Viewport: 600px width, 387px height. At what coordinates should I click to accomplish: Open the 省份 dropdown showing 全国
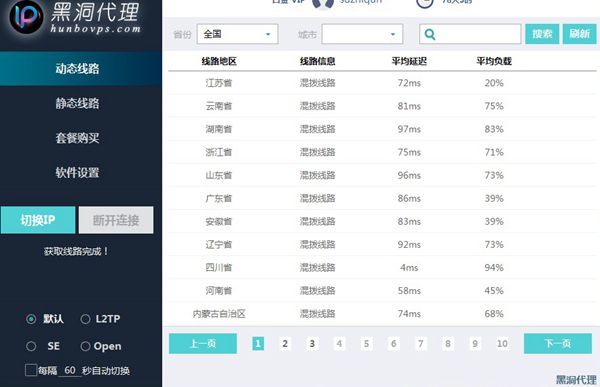(237, 34)
